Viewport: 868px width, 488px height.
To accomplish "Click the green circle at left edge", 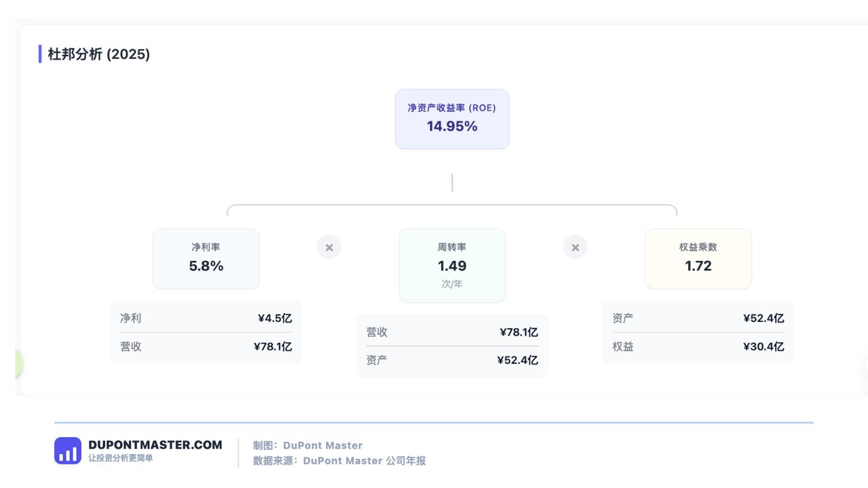I will click(19, 364).
